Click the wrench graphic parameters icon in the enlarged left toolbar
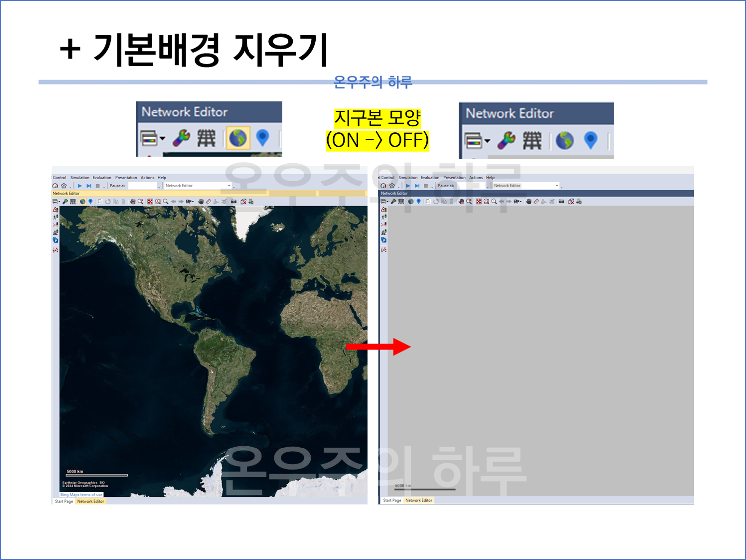This screenshot has height=560, width=746. pos(181,138)
